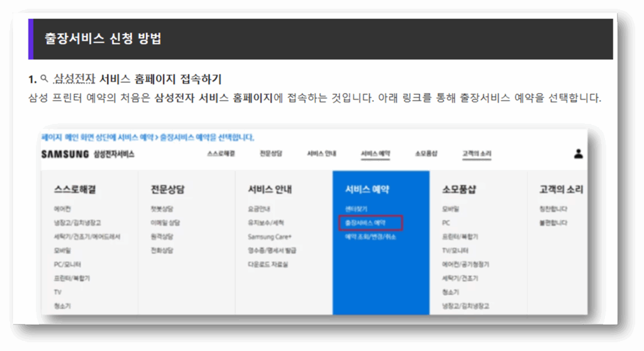Open 이메일 상담 under 전문상담
This screenshot has width=644, height=351.
coord(165,223)
